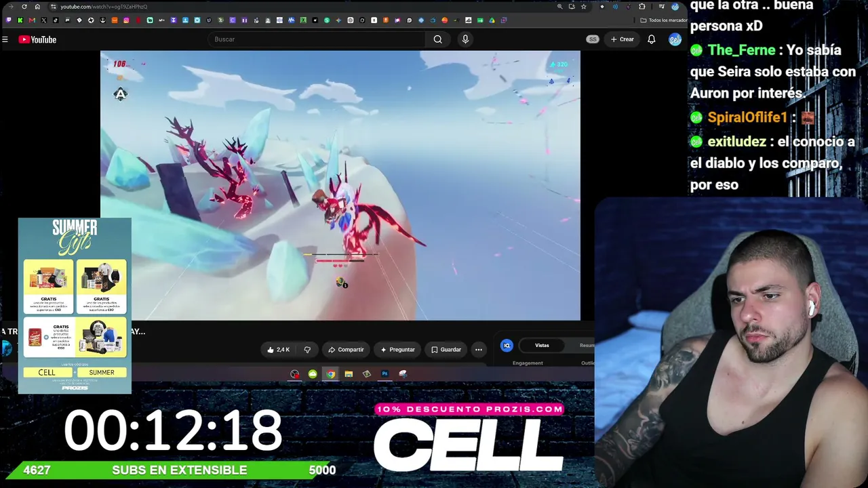Open Photoshop from the taskbar
The image size is (868, 488).
tap(384, 374)
